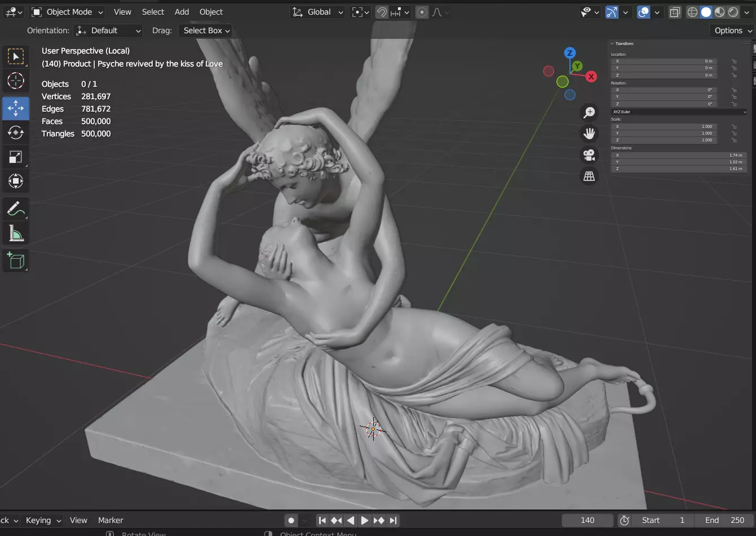Open the Add menu
Screen dimensions: 756x536
(182, 12)
